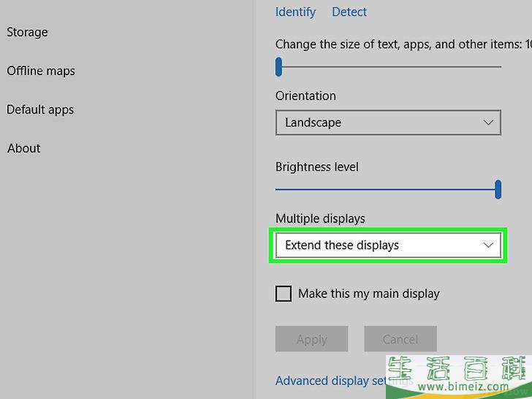Click middle of the Brightness level track
This screenshot has height=399, width=532.
click(x=386, y=189)
